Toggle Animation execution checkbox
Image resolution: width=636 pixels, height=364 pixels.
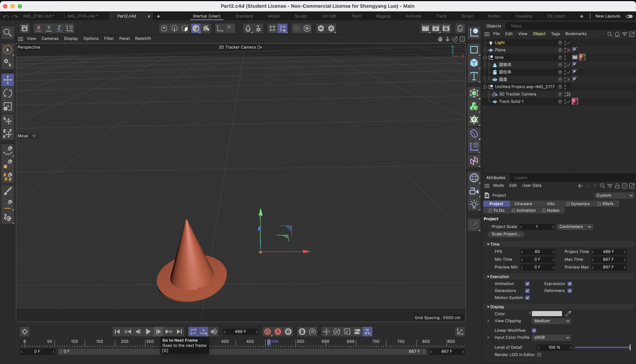[527, 284]
